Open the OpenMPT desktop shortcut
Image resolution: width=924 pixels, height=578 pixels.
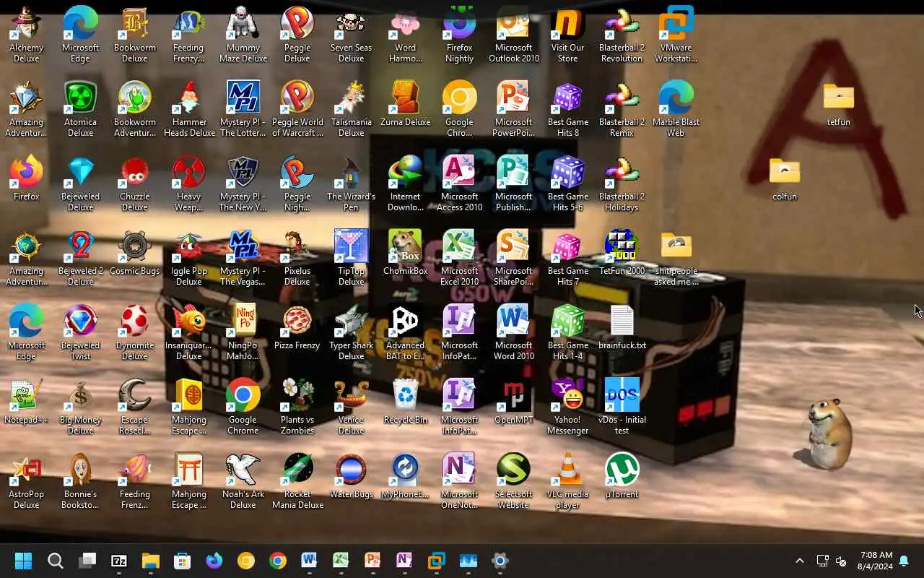(513, 402)
